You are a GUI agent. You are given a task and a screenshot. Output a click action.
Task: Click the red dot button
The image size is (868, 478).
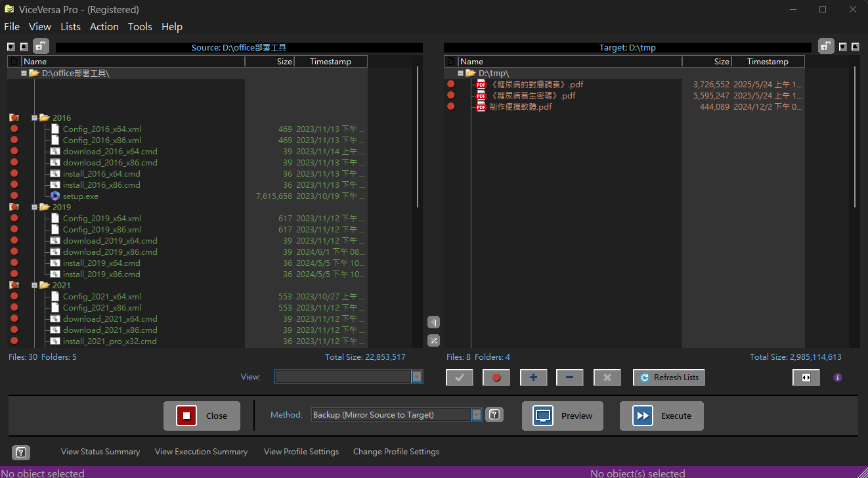(x=496, y=378)
